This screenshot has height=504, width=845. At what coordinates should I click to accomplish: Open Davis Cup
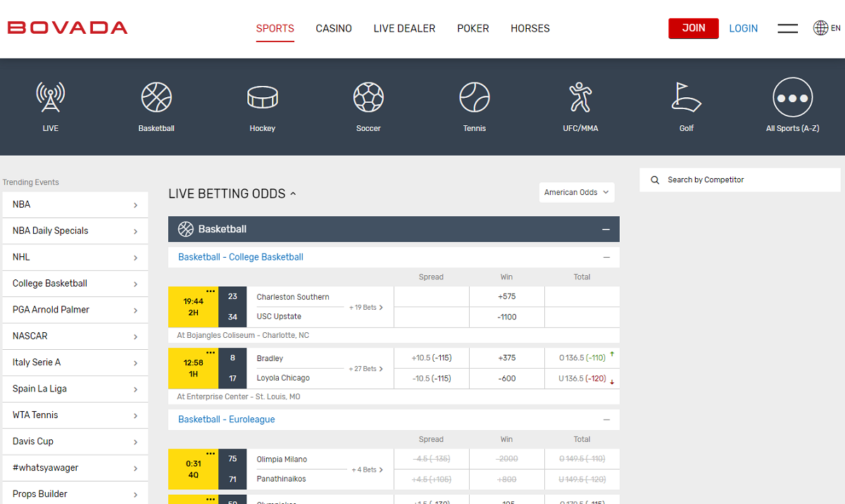[x=74, y=441]
